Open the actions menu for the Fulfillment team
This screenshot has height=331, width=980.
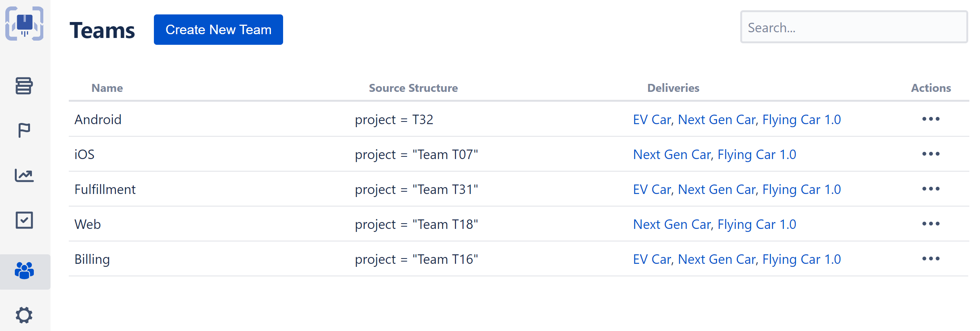[x=931, y=189]
